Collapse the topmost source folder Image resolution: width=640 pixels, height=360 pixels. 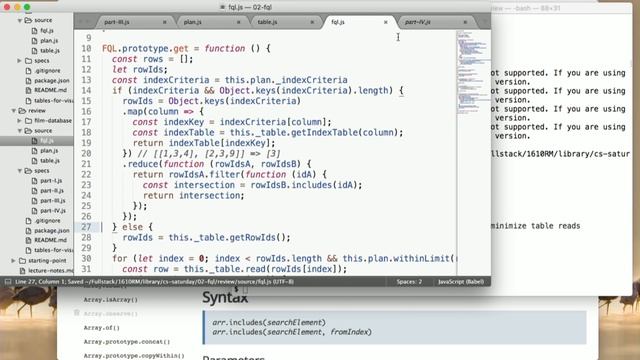pyautogui.click(x=20, y=20)
